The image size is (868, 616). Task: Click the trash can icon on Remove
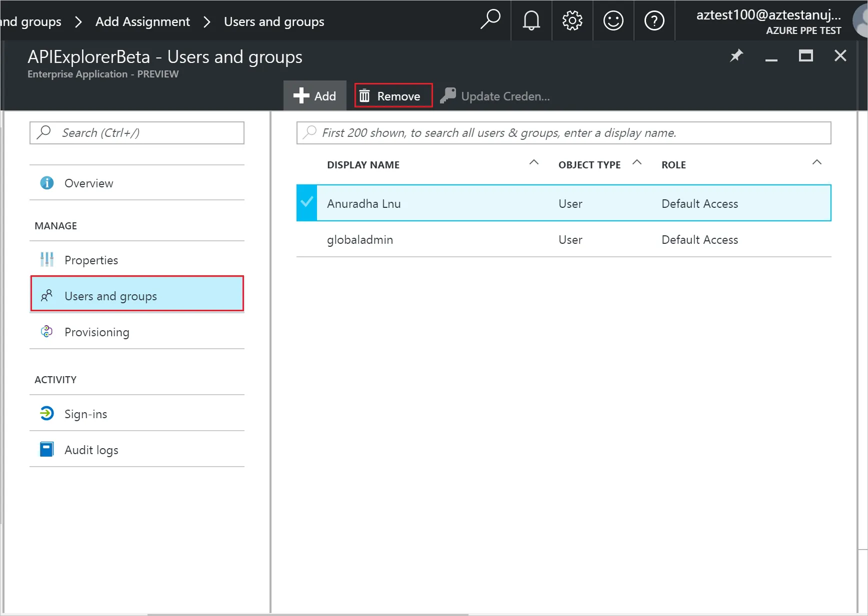(x=364, y=95)
